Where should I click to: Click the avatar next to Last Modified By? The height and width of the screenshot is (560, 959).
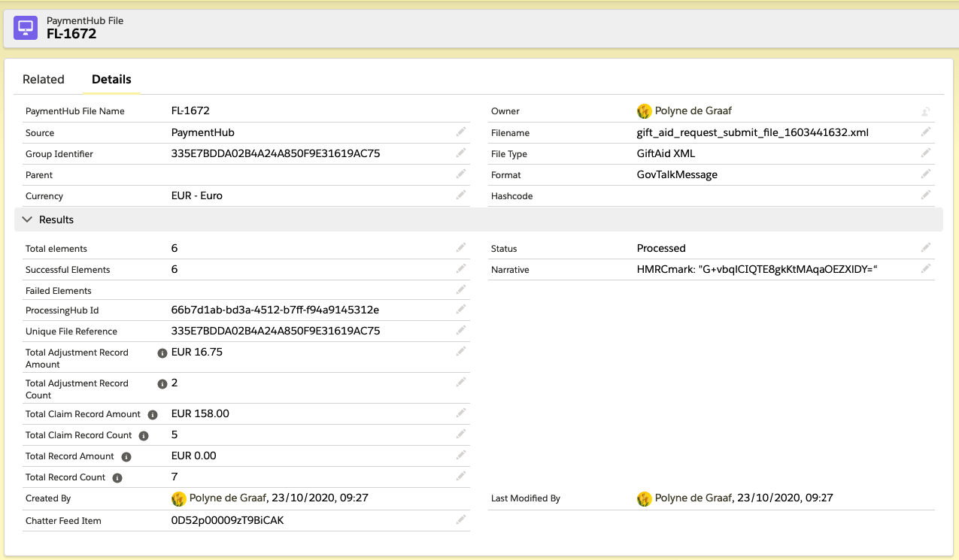coord(645,498)
